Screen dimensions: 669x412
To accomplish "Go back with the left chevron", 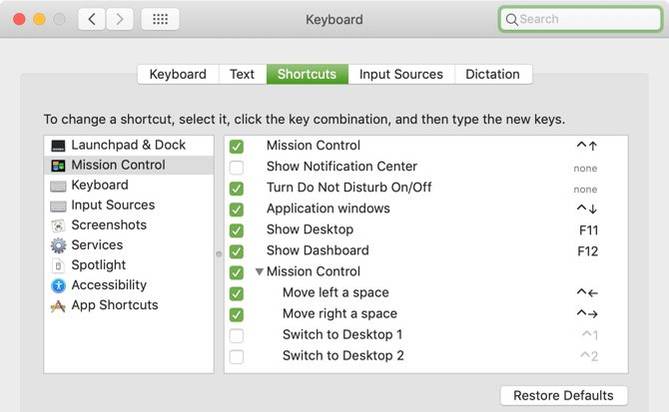I will [92, 19].
